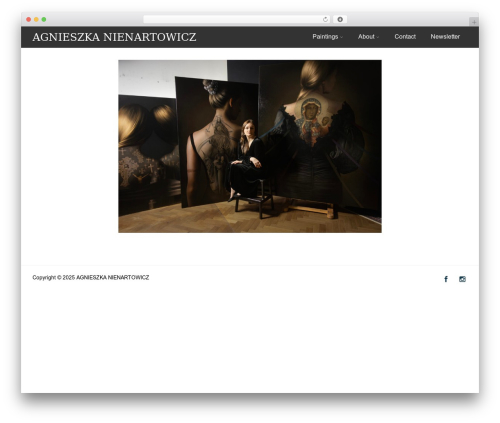Open the Instagram icon in footer
500x423 pixels.
click(x=462, y=279)
